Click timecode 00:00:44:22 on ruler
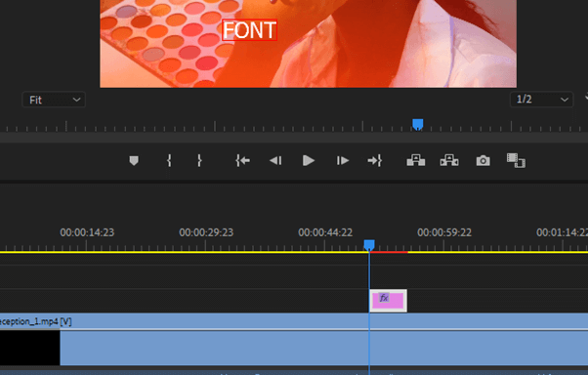Screen dimensions: 588x375 tap(325, 232)
